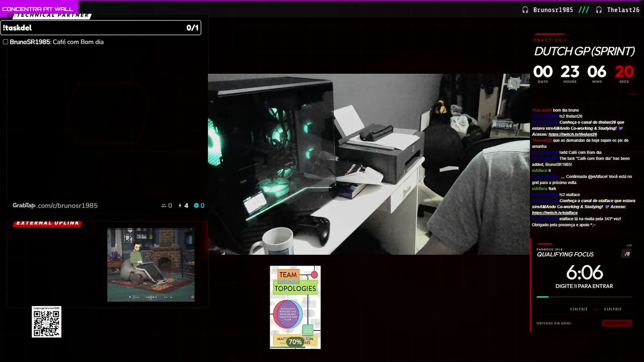Click the green Qualifying Focus progress bar
This screenshot has width=644, height=362.
pos(542,297)
